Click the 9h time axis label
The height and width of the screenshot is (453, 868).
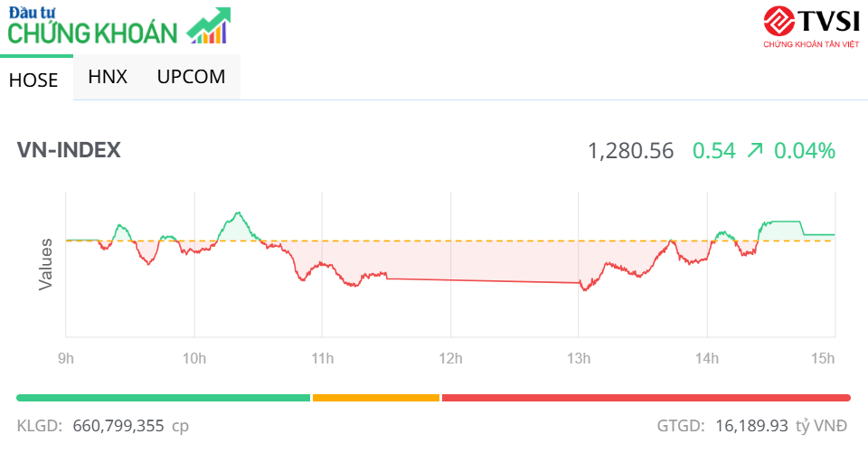pyautogui.click(x=65, y=359)
